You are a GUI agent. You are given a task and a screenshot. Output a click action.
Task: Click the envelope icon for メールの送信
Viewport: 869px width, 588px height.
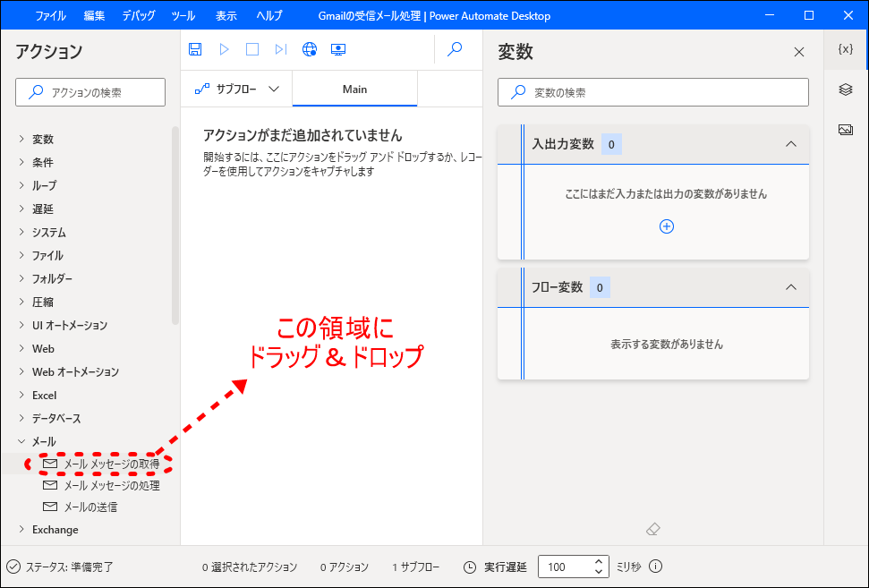click(x=50, y=507)
